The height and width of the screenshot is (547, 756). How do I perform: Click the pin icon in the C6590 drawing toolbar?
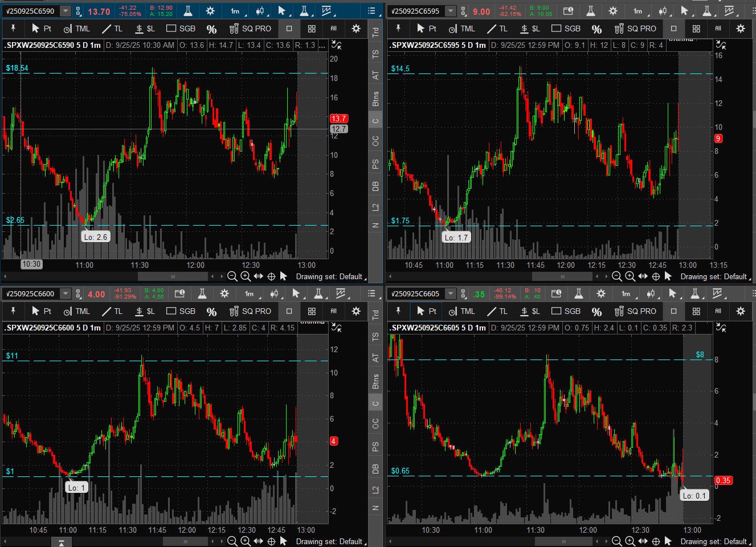tap(13, 28)
